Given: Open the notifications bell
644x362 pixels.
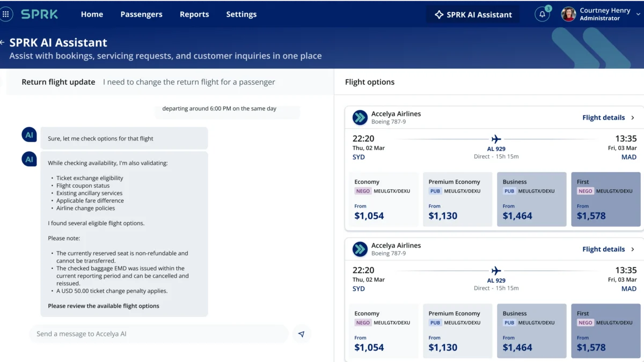Looking at the screenshot, I should point(542,14).
